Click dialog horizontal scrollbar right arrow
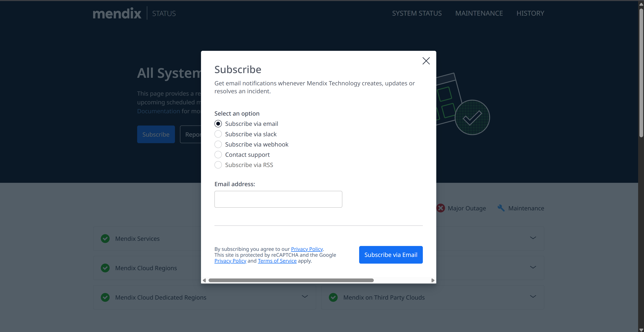The image size is (644, 332). 433,280
